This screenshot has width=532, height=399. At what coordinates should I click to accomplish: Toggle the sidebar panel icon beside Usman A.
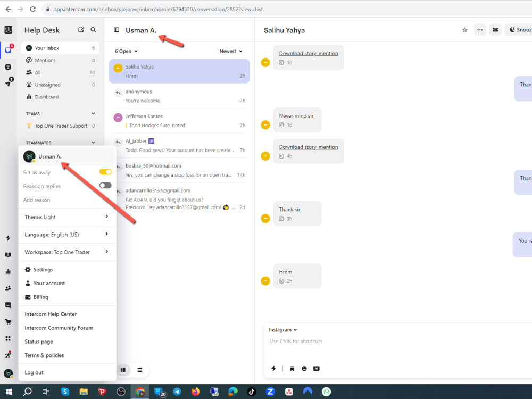[x=117, y=30]
